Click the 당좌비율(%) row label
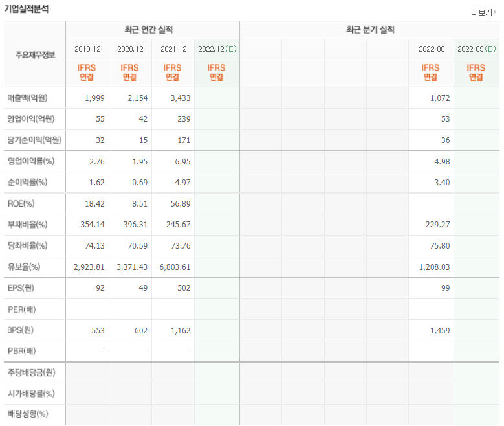Viewport: 504px width, 426px height. pyautogui.click(x=27, y=246)
